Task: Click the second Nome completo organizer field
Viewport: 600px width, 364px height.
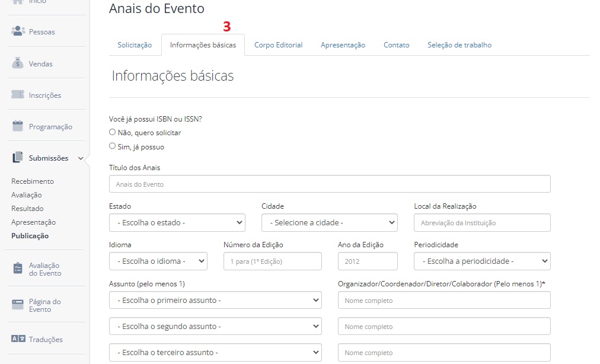Action: pos(444,327)
